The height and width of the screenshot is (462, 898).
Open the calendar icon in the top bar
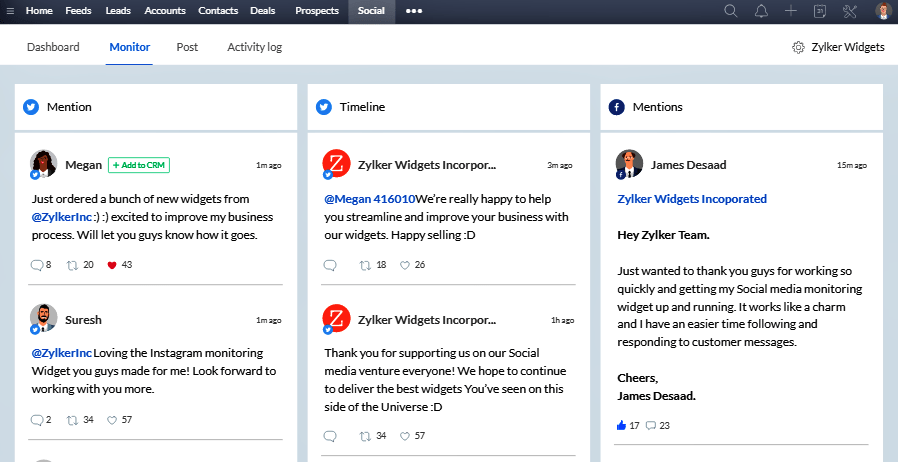click(x=820, y=11)
